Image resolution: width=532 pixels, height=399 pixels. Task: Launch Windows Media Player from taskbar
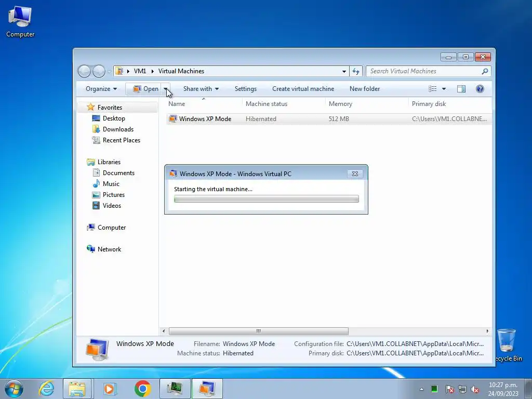point(109,389)
